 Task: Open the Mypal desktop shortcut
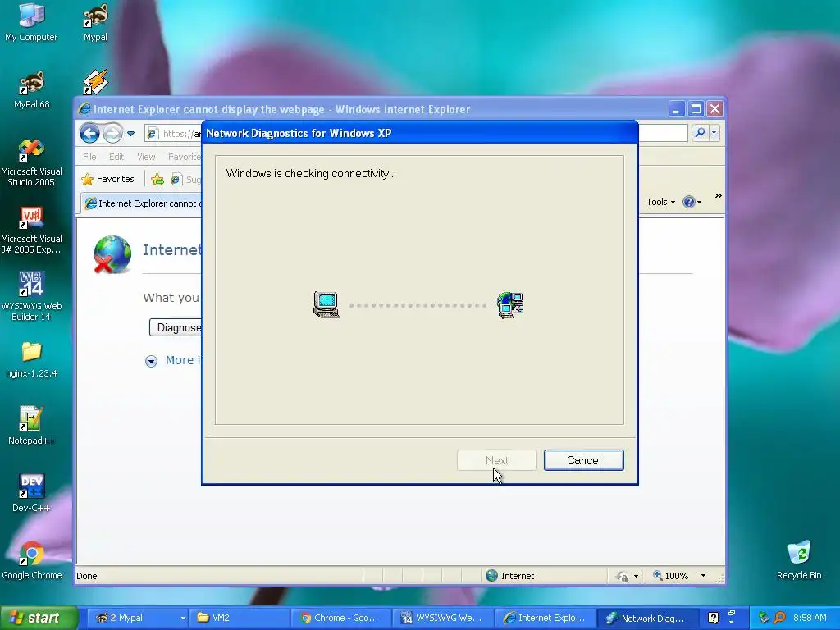click(95, 21)
